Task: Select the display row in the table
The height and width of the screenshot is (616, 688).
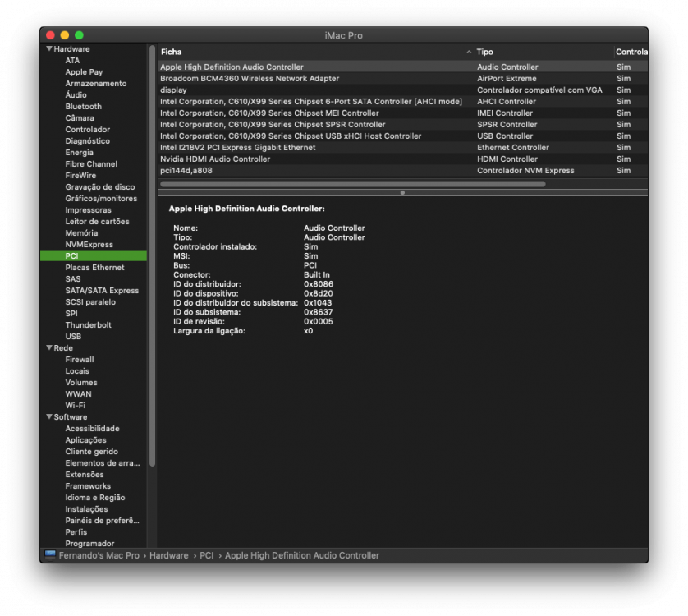Action: tap(403, 90)
